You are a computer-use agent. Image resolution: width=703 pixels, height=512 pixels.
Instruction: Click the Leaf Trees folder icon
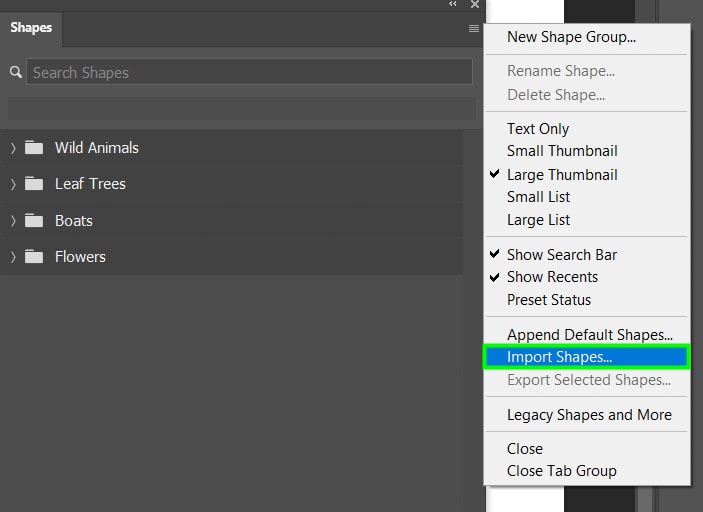pos(34,183)
